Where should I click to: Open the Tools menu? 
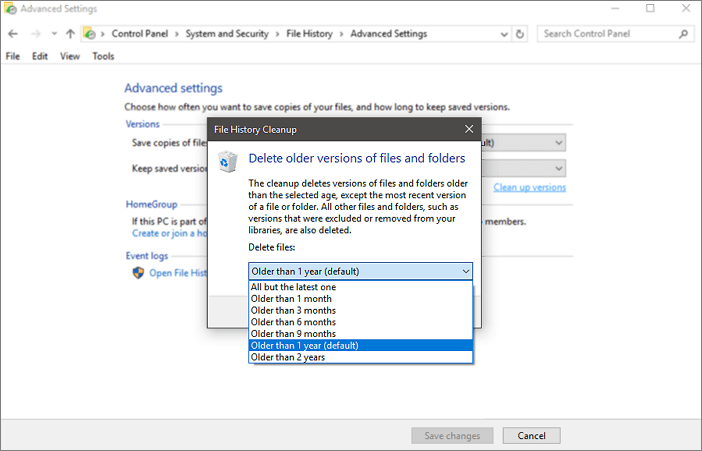pyautogui.click(x=103, y=56)
